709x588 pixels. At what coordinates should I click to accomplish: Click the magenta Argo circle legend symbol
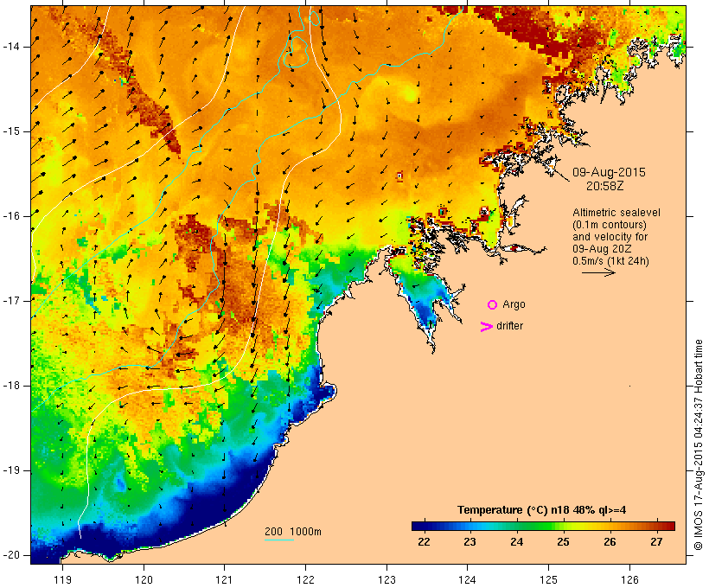point(493,305)
